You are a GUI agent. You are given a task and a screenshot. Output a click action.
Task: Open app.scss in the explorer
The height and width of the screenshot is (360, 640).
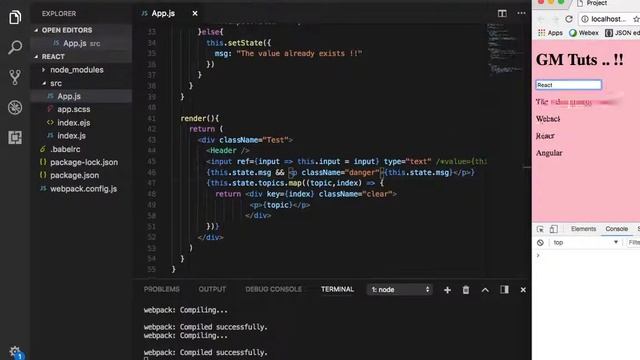[x=73, y=109]
